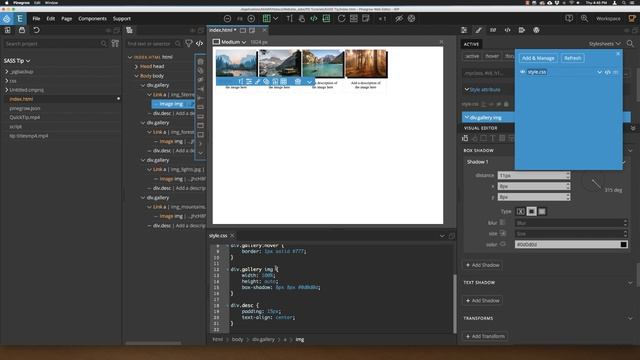
Task: Refresh the page using the reload icon
Action: tap(341, 18)
